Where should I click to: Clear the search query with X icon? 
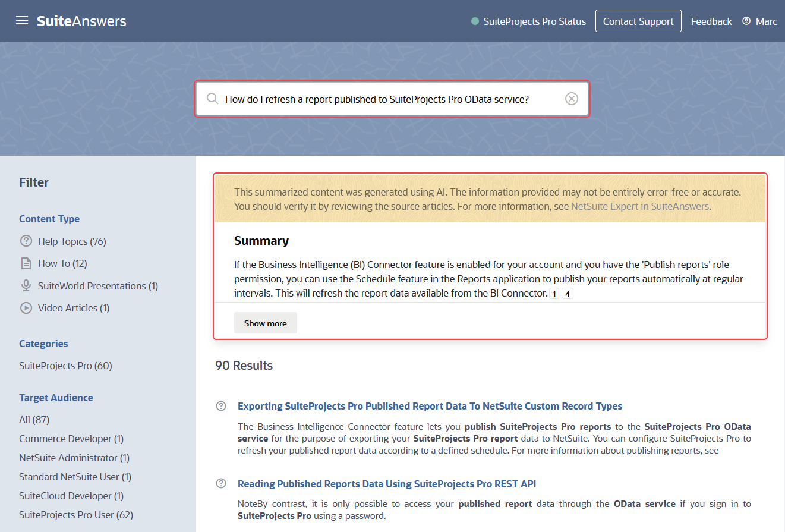pos(571,99)
